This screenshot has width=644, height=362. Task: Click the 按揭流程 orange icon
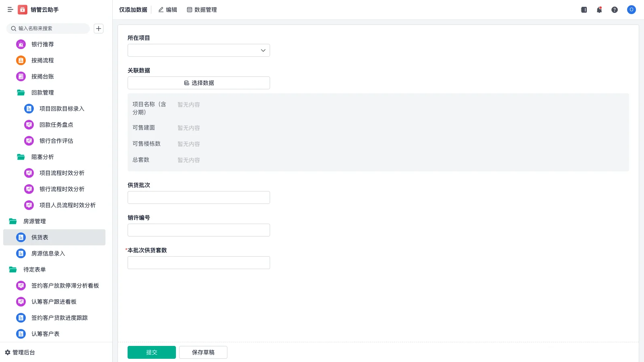click(21, 60)
